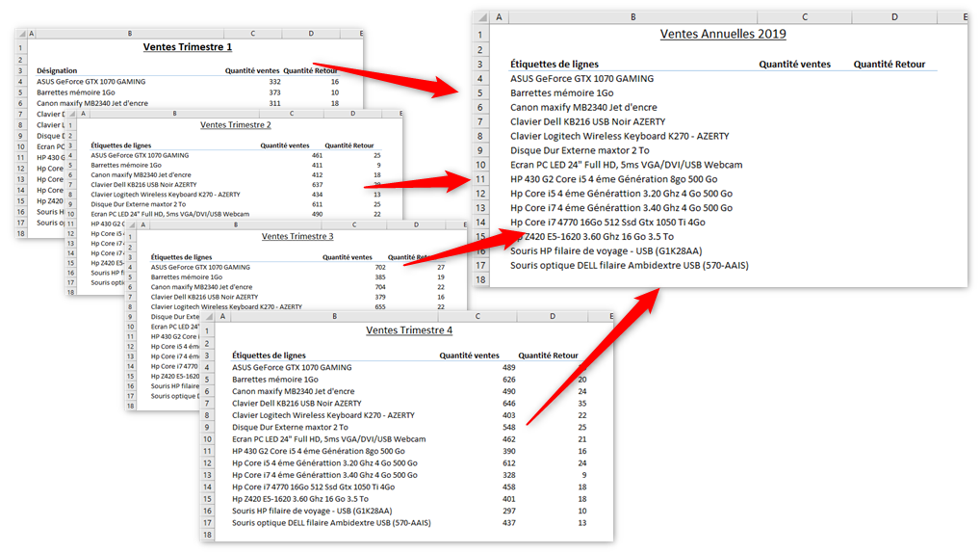This screenshot has height=553, width=980.
Task: Select column C header in Trimestre 4 sheet
Action: [x=477, y=317]
